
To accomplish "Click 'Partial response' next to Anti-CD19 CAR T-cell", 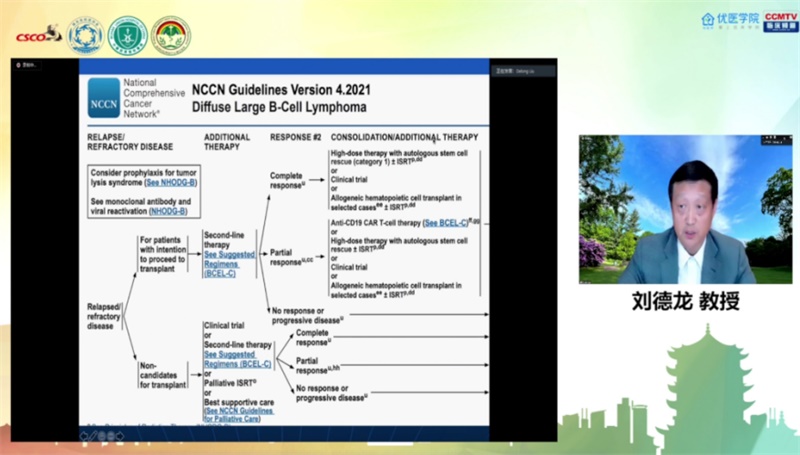I will tap(291, 257).
